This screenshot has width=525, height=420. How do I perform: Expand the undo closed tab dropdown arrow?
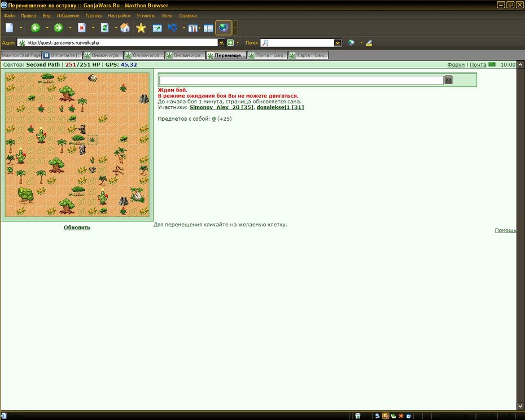184,28
